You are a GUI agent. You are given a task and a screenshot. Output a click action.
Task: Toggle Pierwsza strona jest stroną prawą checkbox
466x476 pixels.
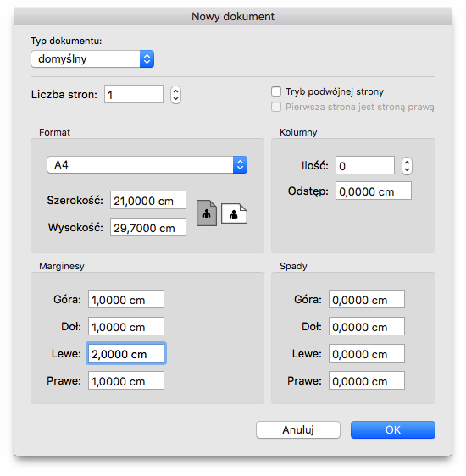276,107
